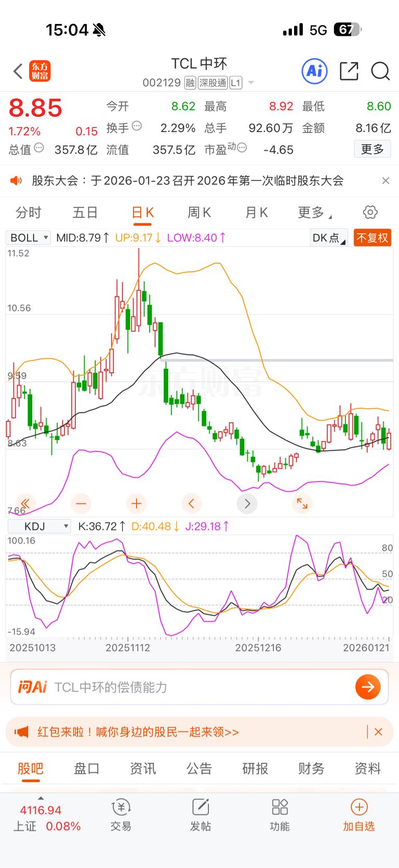Switch to 资讯 tab
The image size is (399, 868).
(x=143, y=768)
